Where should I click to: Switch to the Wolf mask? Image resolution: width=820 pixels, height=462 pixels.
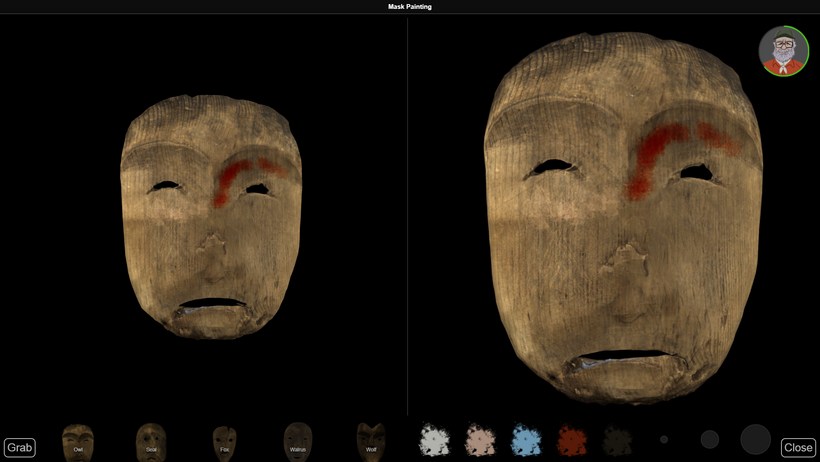click(371, 440)
